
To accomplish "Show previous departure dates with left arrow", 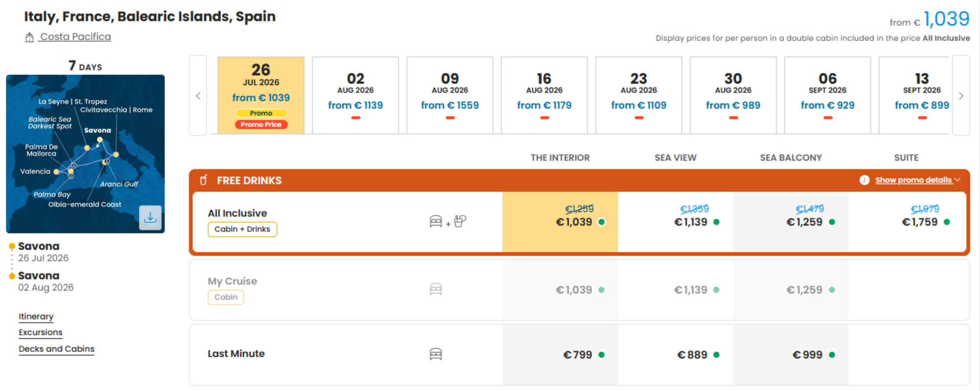I will [198, 96].
